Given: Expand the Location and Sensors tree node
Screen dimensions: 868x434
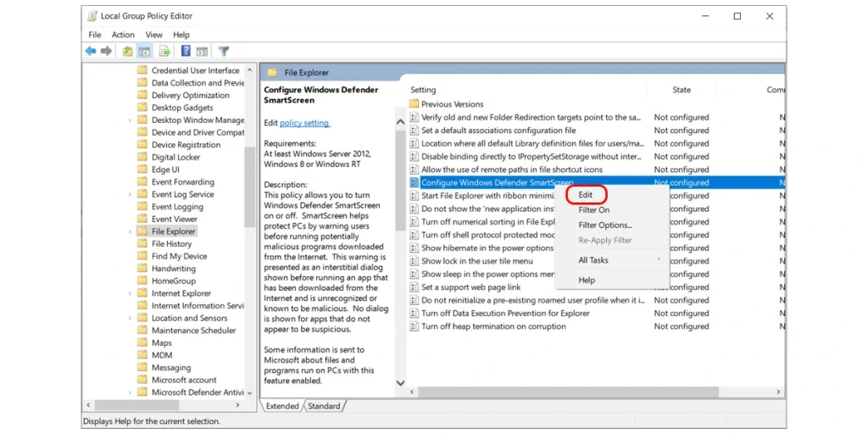Looking at the screenshot, I should 130,319.
